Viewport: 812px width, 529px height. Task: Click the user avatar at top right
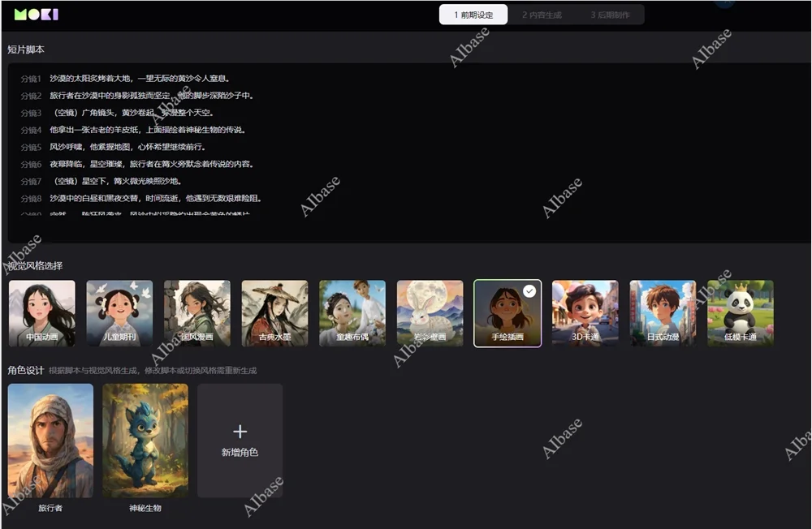pos(725,3)
